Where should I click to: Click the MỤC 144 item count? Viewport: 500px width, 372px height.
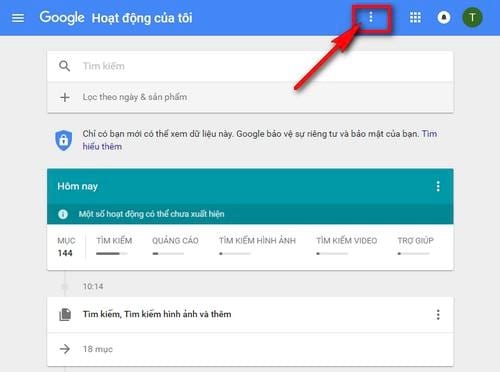66,247
